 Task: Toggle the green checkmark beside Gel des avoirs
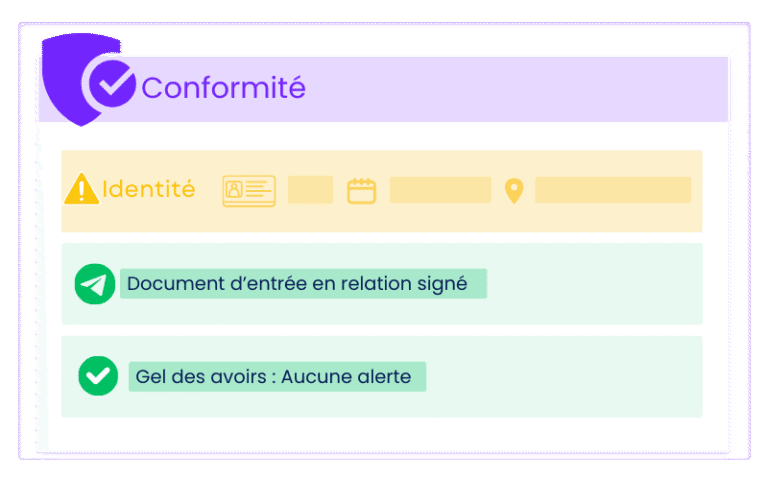tap(98, 376)
